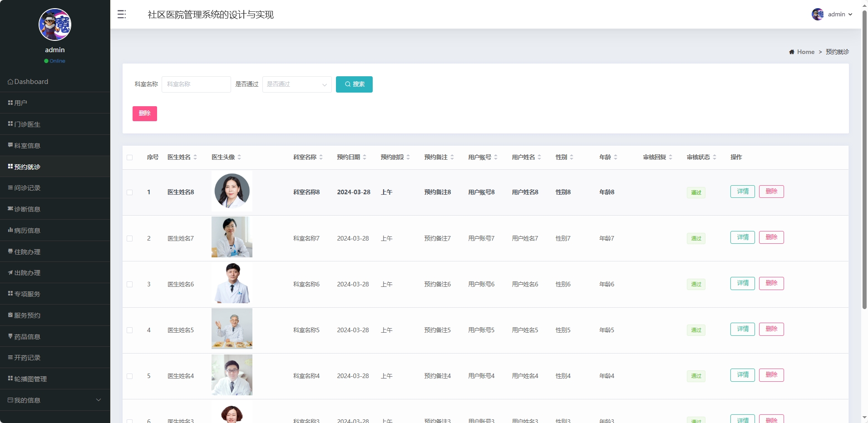Open 开药记录 in the sidebar
The width and height of the screenshot is (868, 423).
(x=55, y=358)
